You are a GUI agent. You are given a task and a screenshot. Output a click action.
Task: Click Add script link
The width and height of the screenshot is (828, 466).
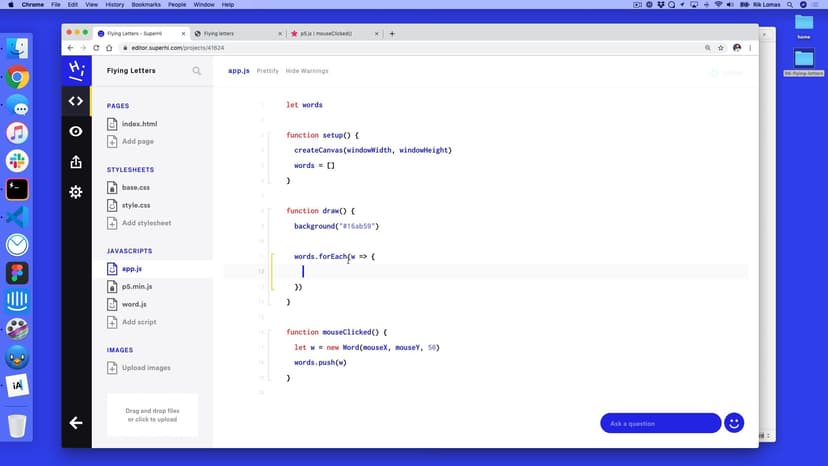(x=139, y=322)
